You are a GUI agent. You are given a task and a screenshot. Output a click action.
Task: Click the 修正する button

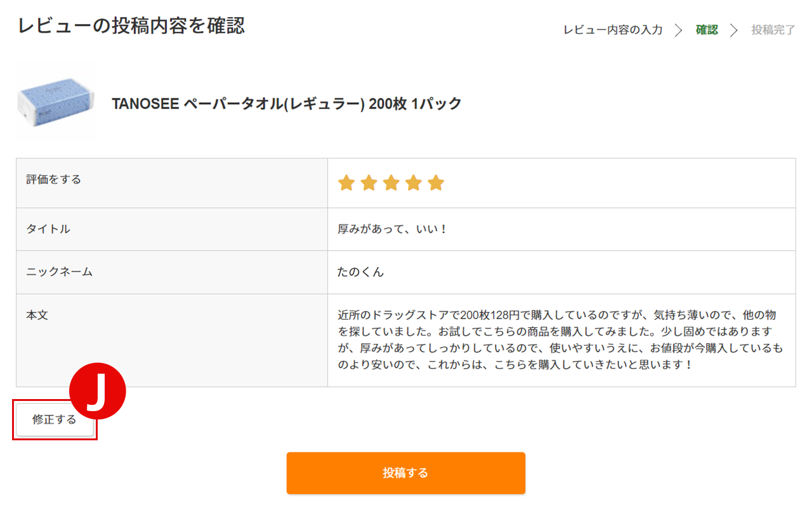click(55, 419)
